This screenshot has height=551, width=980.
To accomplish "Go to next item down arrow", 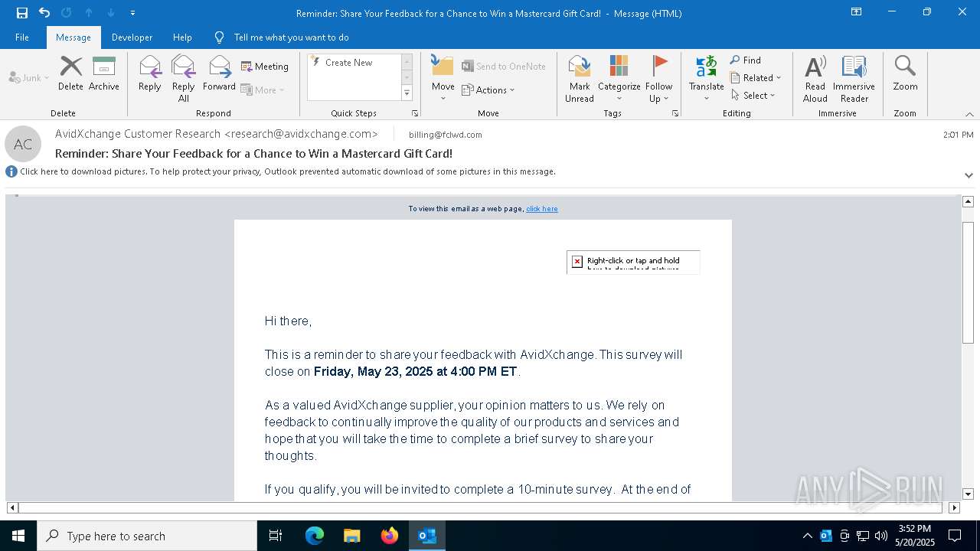I will coord(111,13).
